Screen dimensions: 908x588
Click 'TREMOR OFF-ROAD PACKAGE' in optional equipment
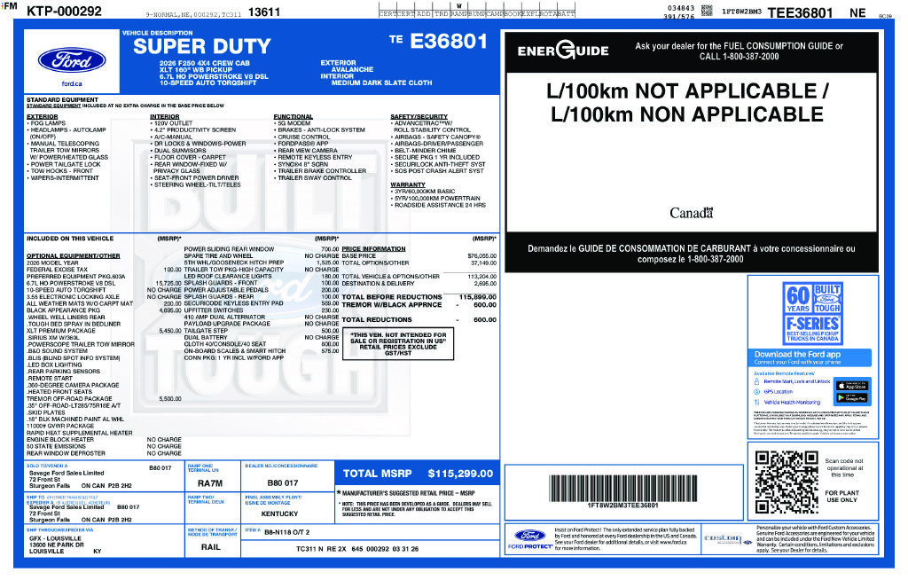(x=69, y=399)
